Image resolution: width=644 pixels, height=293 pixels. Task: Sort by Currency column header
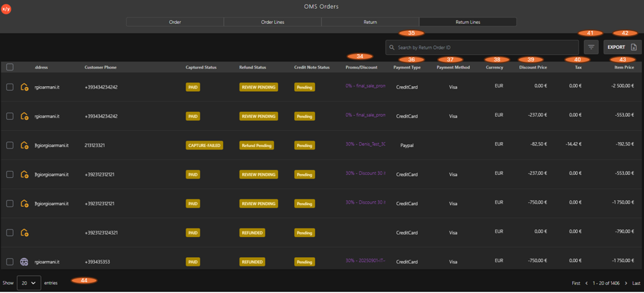(x=494, y=67)
